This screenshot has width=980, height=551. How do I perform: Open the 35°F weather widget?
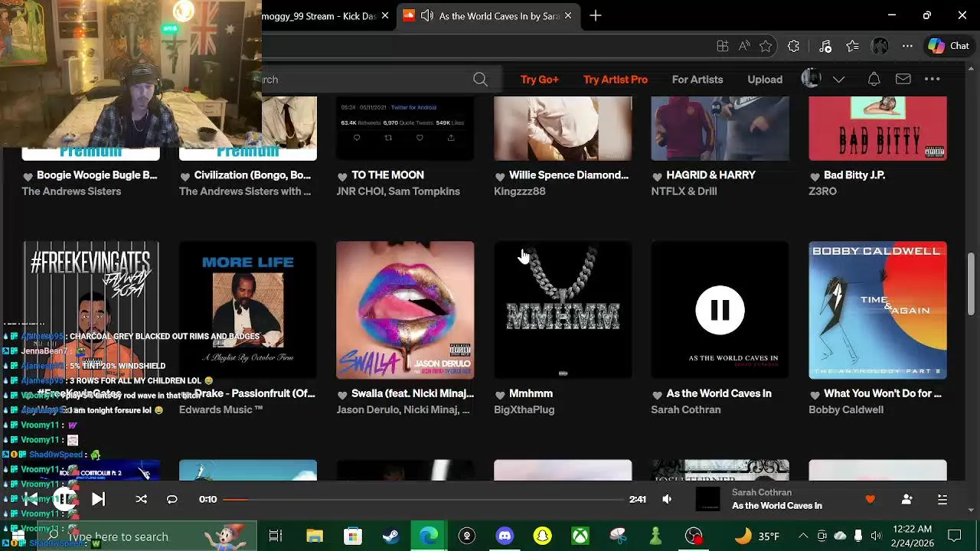point(756,536)
